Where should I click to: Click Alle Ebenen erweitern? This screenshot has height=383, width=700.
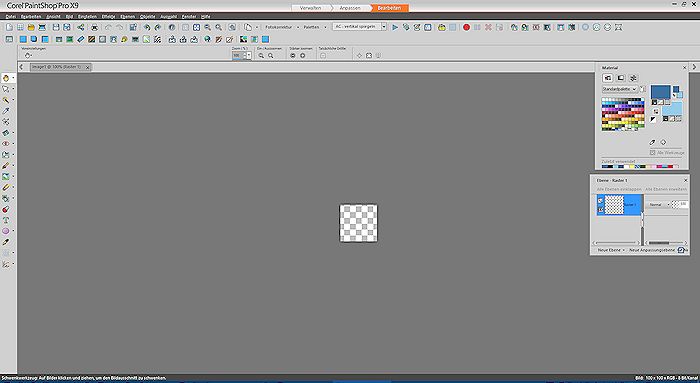[666, 189]
